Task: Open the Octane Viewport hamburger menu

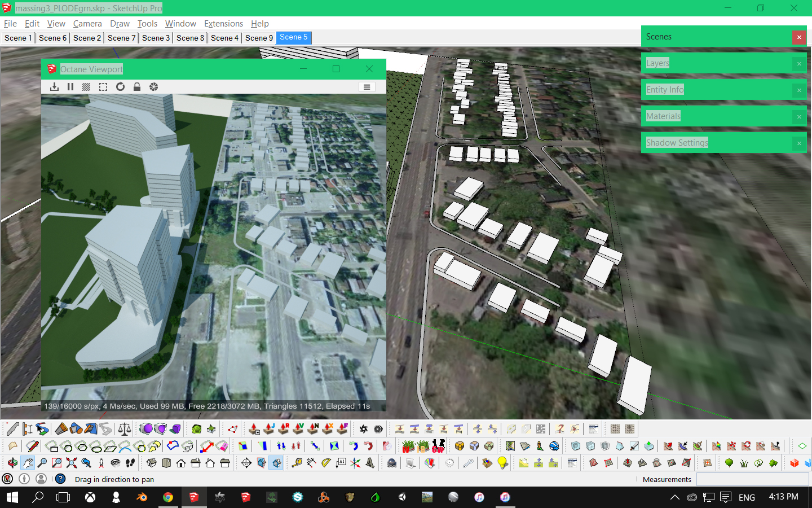Action: (367, 87)
